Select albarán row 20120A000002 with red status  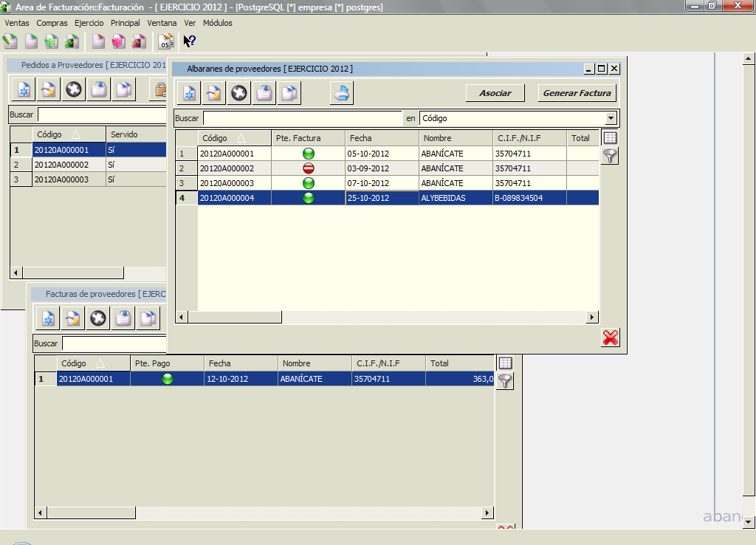coord(387,168)
